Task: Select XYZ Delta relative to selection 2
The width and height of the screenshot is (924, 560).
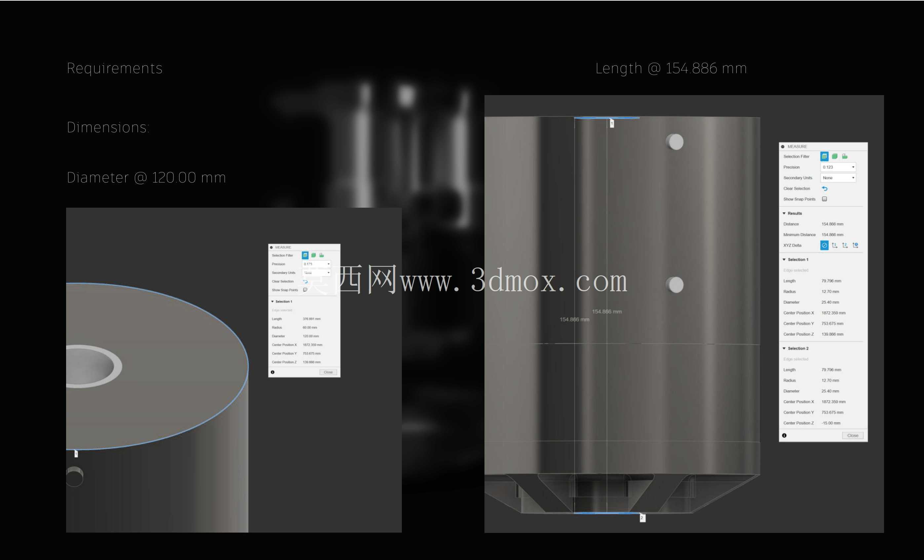Action: click(845, 245)
